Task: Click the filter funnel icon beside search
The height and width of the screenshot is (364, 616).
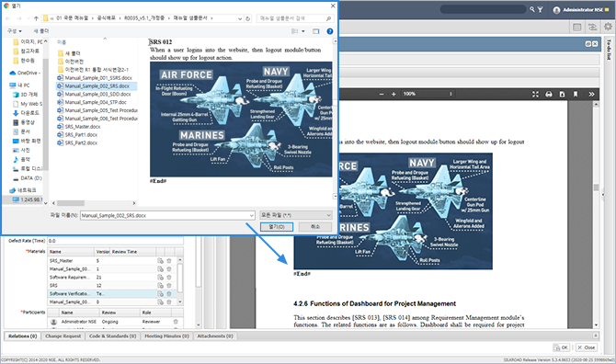Action: (x=541, y=9)
